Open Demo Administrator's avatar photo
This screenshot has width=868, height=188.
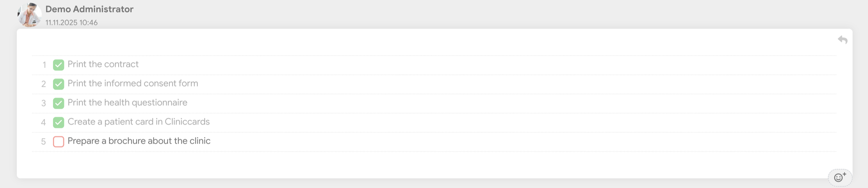(x=30, y=15)
